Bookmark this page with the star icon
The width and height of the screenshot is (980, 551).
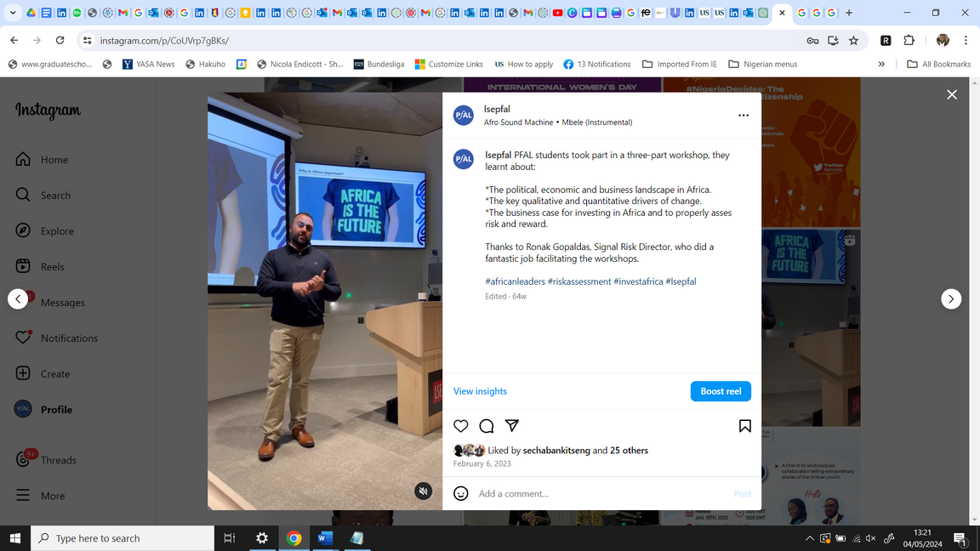853,40
